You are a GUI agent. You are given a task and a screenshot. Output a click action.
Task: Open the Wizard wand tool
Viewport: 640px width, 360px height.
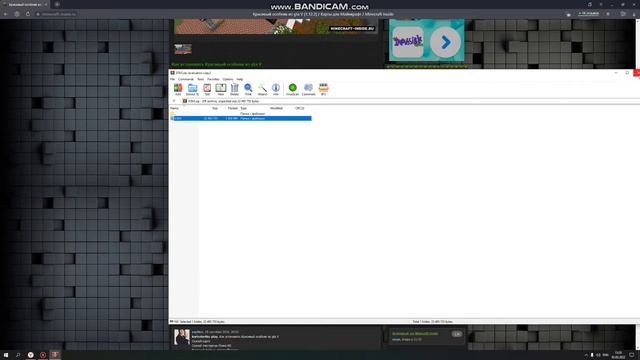coord(262,89)
